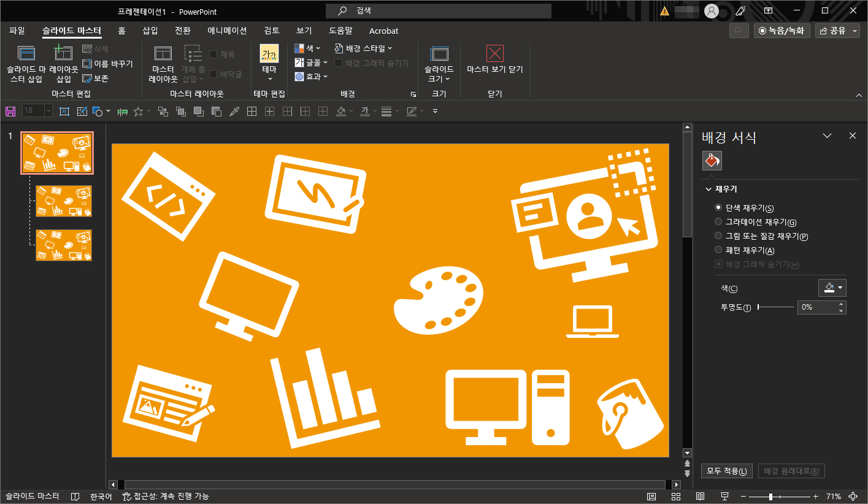Select 패턴 채우기 radio button
The height and width of the screenshot is (504, 868).
pyautogui.click(x=718, y=250)
